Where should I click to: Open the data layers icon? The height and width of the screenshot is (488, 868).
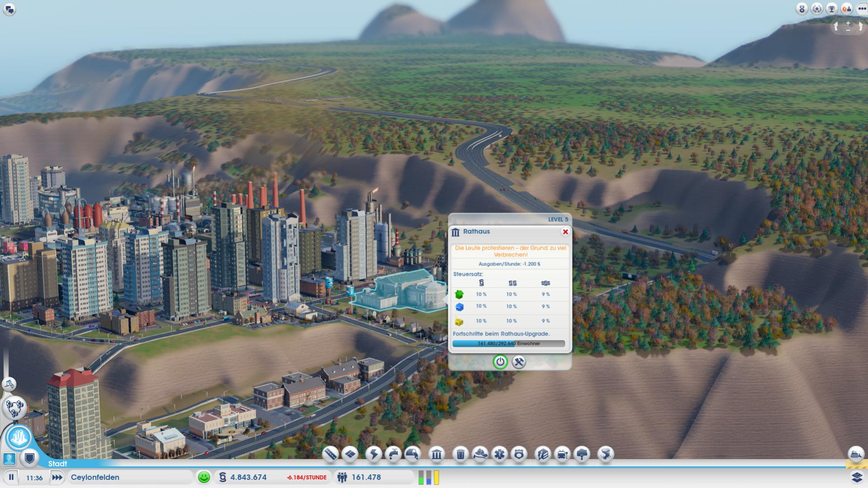pyautogui.click(x=857, y=477)
